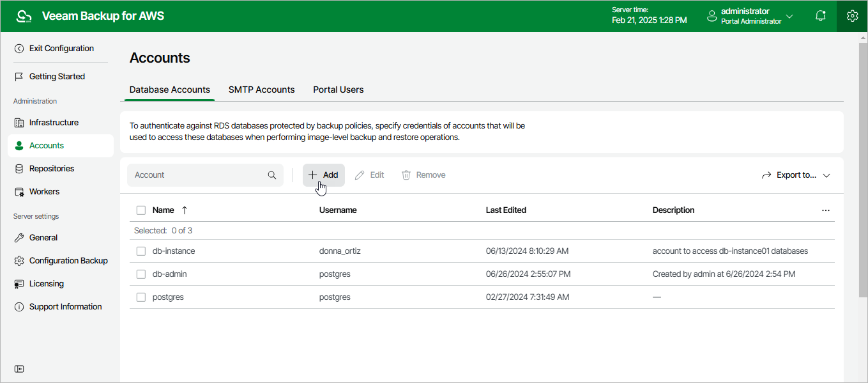Switch to the SMTP Accounts tab
The image size is (868, 383).
pos(261,90)
